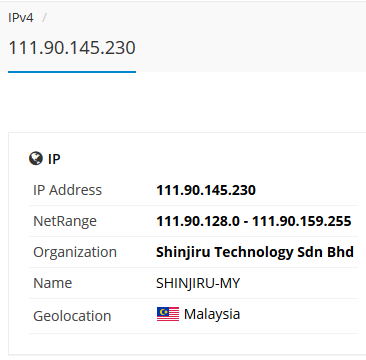Click the end address 111.90.159.255 in NetRange

(x=302, y=221)
